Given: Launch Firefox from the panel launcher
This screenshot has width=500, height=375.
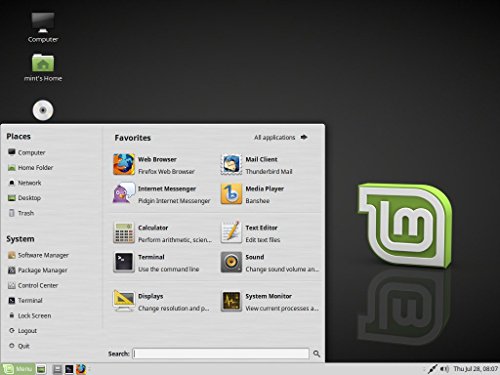Looking at the screenshot, I should tap(81, 369).
